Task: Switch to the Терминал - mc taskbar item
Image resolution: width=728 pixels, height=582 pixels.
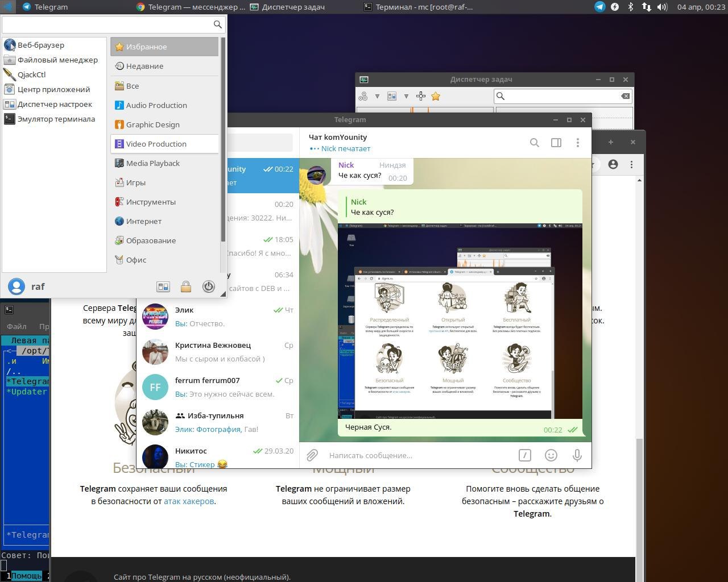Action: tap(418, 7)
